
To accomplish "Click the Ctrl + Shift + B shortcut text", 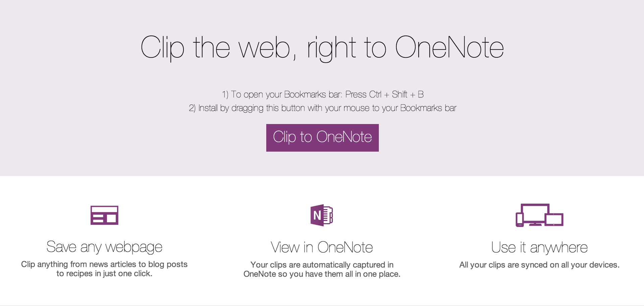I will (x=396, y=94).
